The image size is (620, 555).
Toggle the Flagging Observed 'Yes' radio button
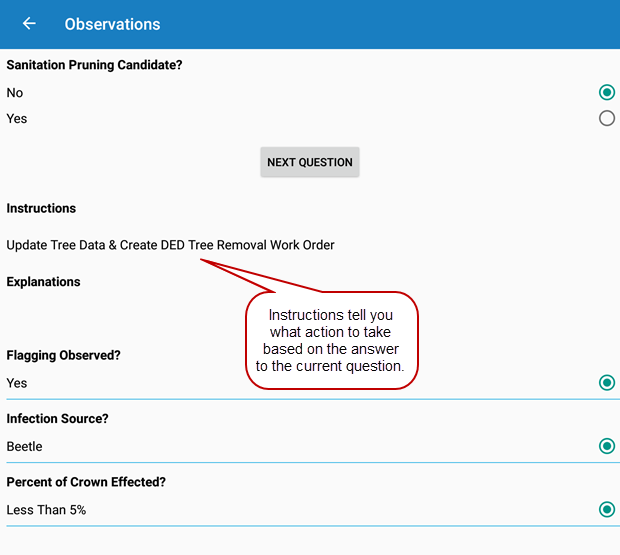click(x=606, y=383)
